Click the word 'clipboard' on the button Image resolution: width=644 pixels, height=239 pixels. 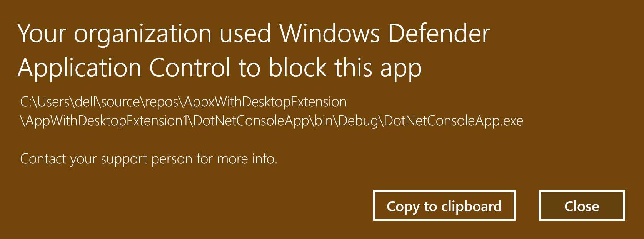(x=471, y=207)
